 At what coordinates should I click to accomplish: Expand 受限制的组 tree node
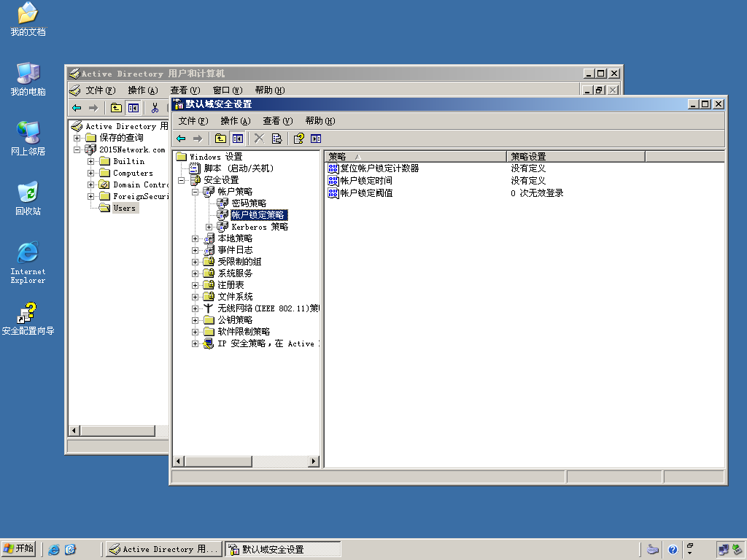tap(195, 262)
